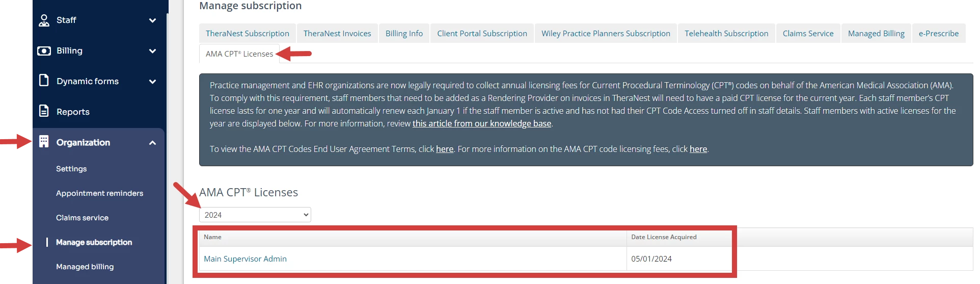Open 'this article from our knowledge base' link
Viewport: 980px width, 284px height.
[482, 123]
